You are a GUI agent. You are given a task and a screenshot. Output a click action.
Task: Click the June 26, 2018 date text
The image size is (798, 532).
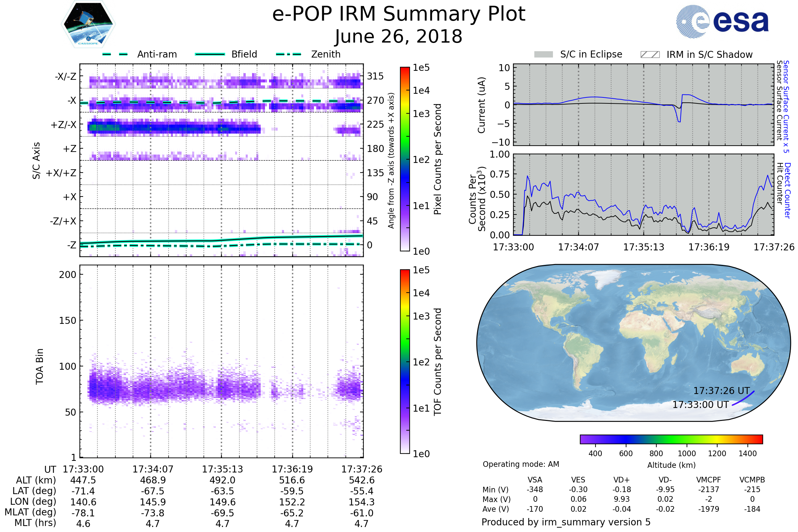[x=399, y=37]
